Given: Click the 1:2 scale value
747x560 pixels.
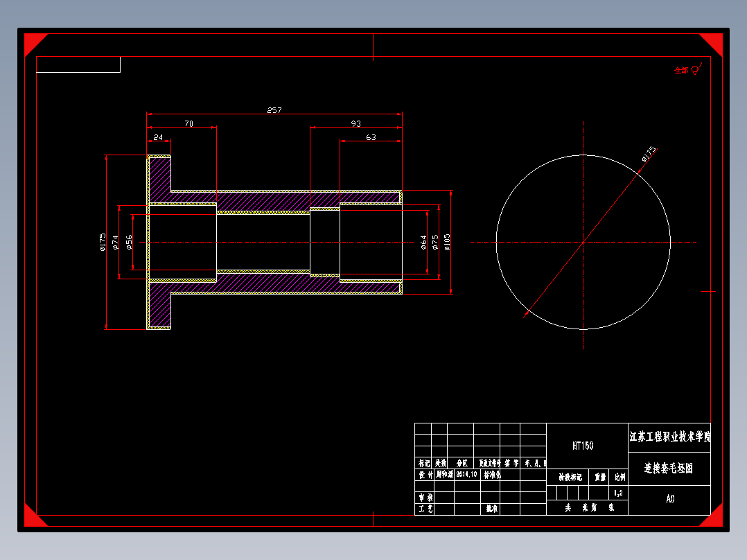Looking at the screenshot, I should [x=618, y=493].
